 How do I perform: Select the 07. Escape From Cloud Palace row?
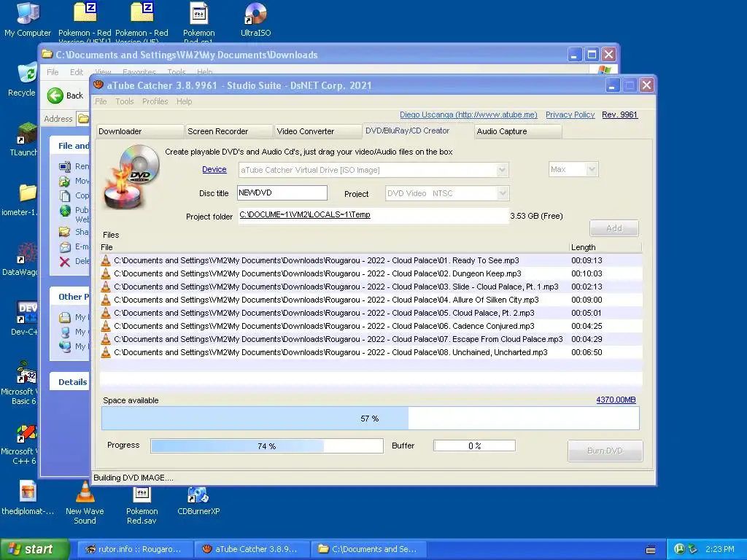tap(371, 339)
